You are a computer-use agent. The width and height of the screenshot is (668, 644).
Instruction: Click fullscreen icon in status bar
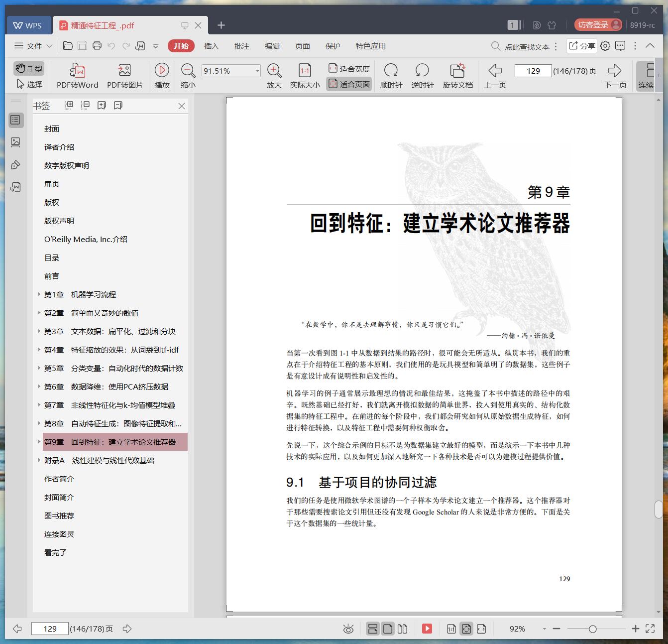click(650, 629)
